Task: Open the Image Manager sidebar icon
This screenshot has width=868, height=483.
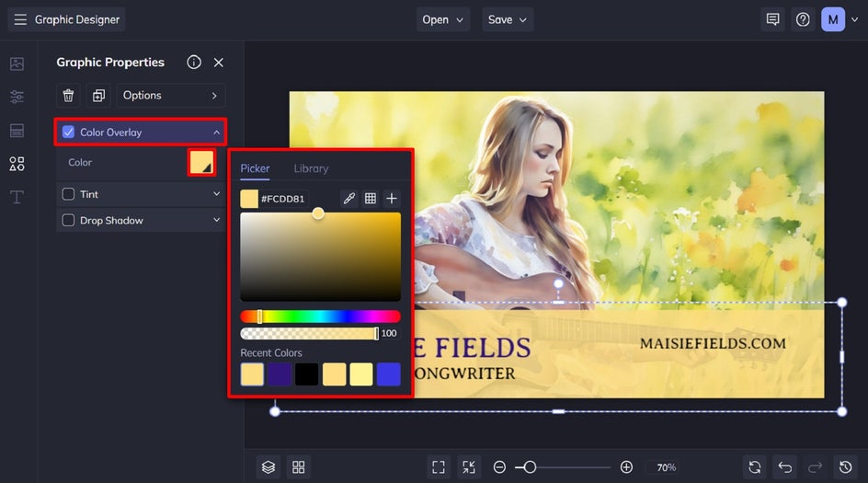Action: pyautogui.click(x=17, y=63)
